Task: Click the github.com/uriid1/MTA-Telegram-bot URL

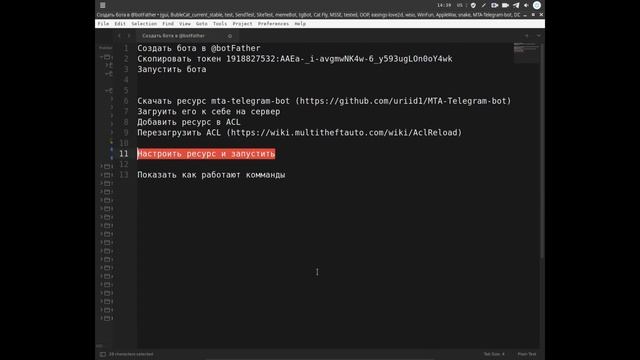Action: click(403, 101)
